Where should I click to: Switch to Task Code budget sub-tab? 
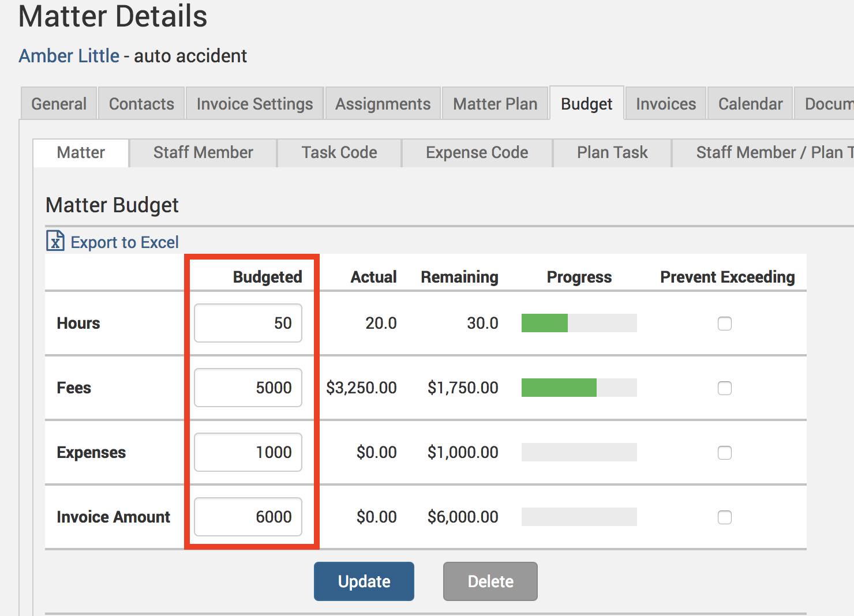[339, 153]
